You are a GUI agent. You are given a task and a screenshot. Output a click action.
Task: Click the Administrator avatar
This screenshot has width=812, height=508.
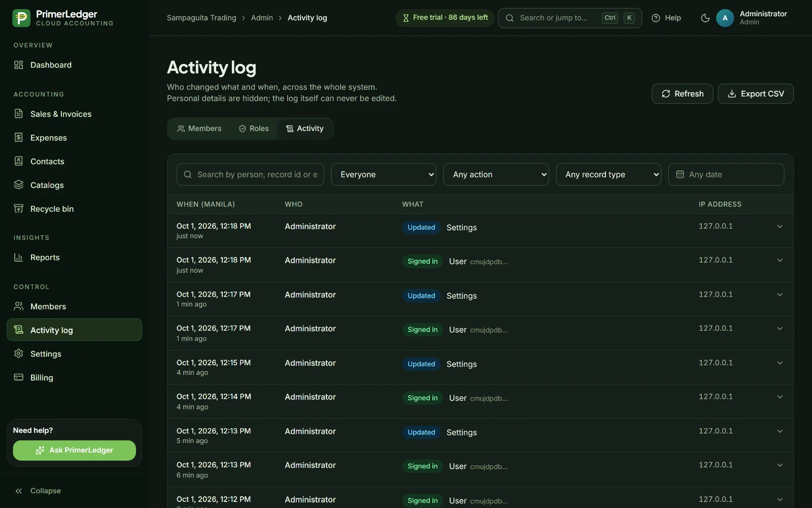point(725,18)
